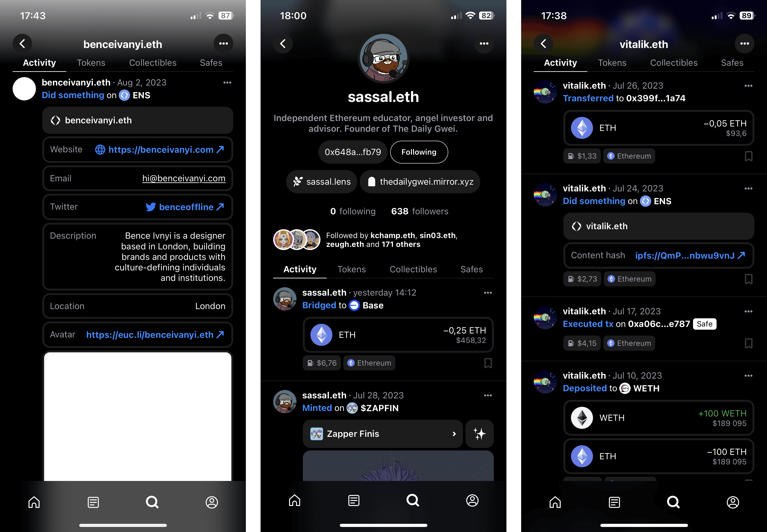The height and width of the screenshot is (532, 767).
Task: Tap the Ethereum network icon on sassal.eth bridge
Action: click(x=350, y=364)
